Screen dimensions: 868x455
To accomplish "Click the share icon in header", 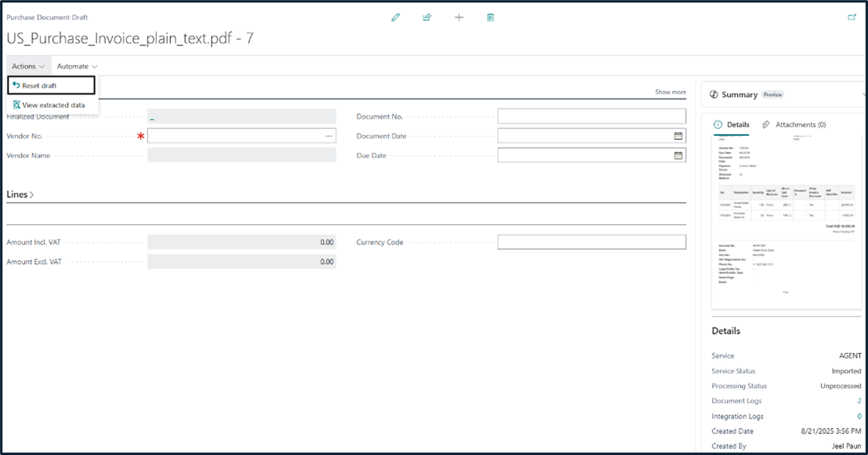I will click(x=427, y=18).
